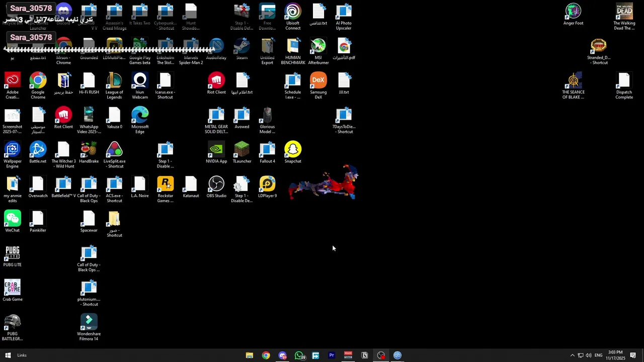Viewport: 644px width, 362px height.
Task: Open LDPlayer 9 icon
Action: 267,187
